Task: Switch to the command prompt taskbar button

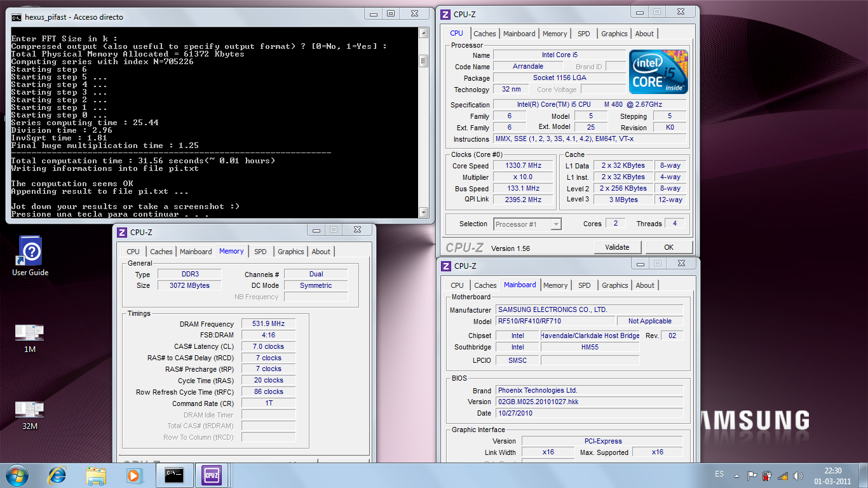Action: tap(174, 475)
